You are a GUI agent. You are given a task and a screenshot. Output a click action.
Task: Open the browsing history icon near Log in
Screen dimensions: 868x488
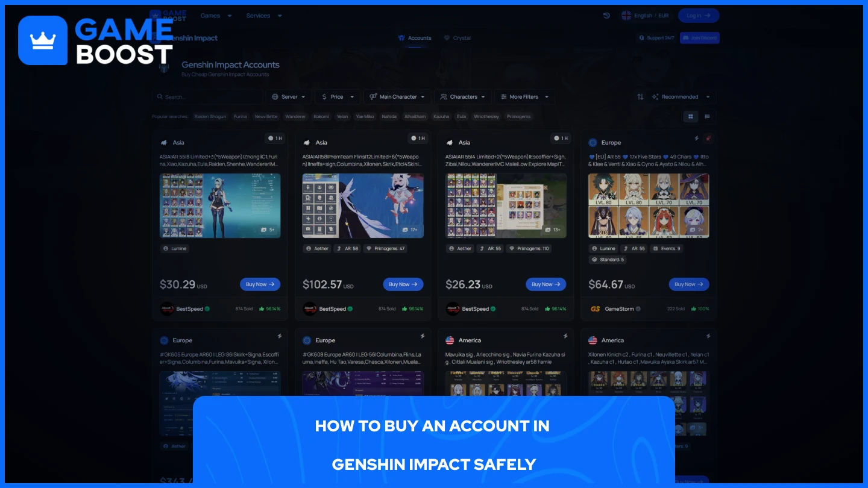pos(606,15)
